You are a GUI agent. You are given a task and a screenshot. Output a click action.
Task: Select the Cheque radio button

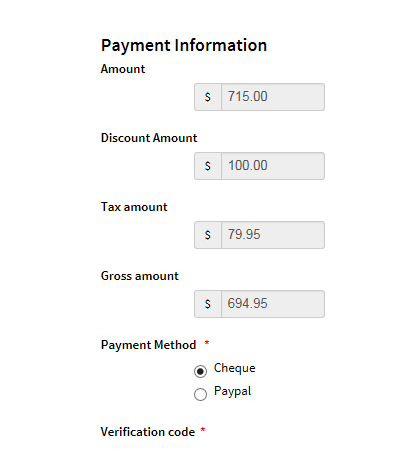(x=200, y=371)
